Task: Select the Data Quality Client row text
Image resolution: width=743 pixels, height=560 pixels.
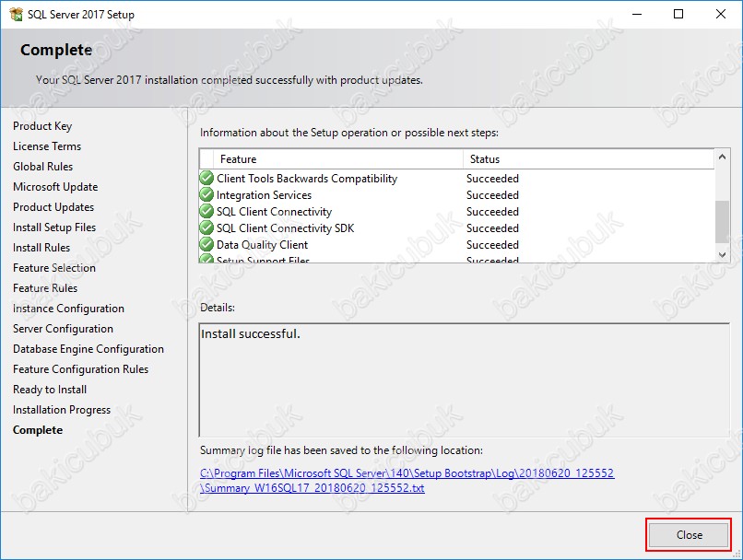Action: click(262, 245)
